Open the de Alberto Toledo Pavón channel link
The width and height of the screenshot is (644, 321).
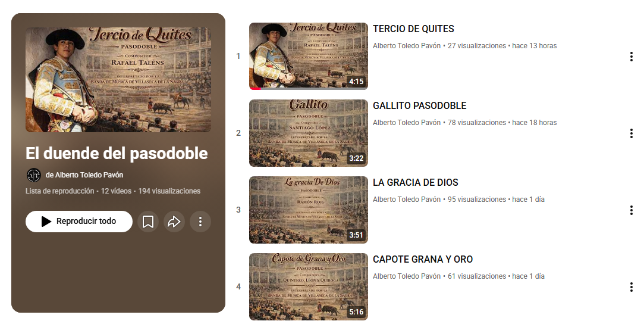84,175
